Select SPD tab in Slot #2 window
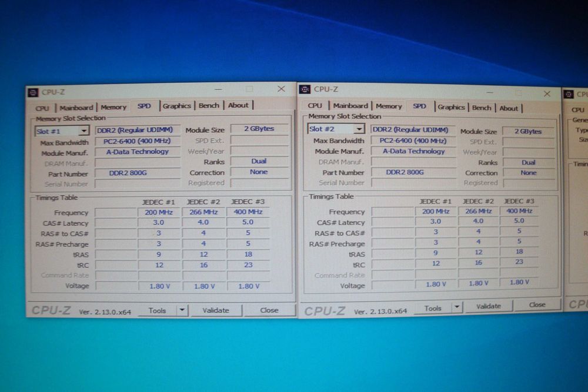The image size is (588, 392). (x=420, y=106)
